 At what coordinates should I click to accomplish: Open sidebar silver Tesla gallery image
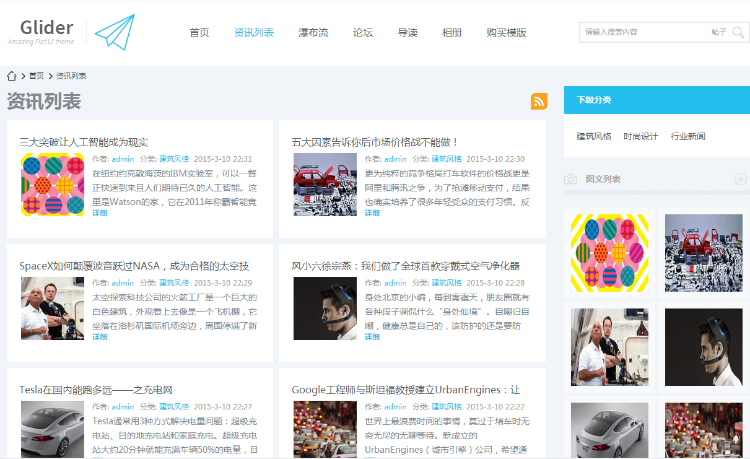(609, 430)
